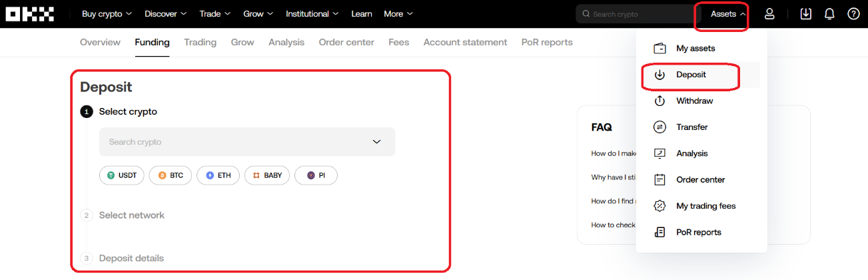Open My trading fees menu item
This screenshot has height=280, width=868.
click(705, 206)
